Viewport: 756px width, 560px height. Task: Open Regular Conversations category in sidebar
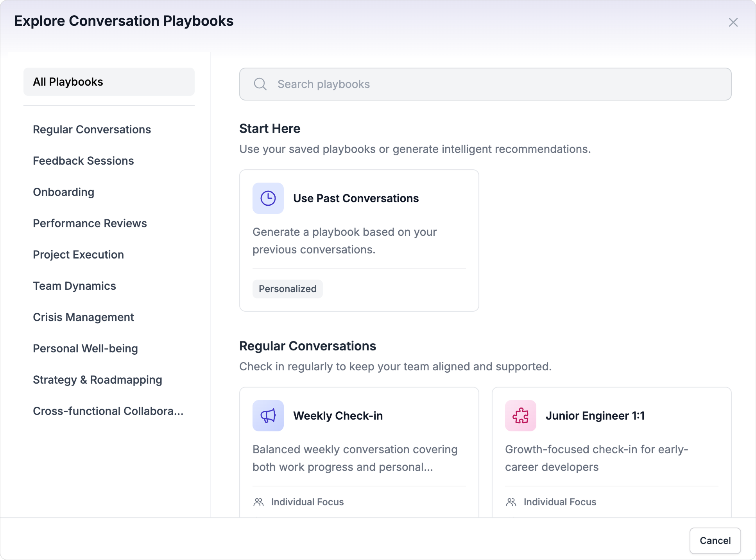pyautogui.click(x=92, y=129)
